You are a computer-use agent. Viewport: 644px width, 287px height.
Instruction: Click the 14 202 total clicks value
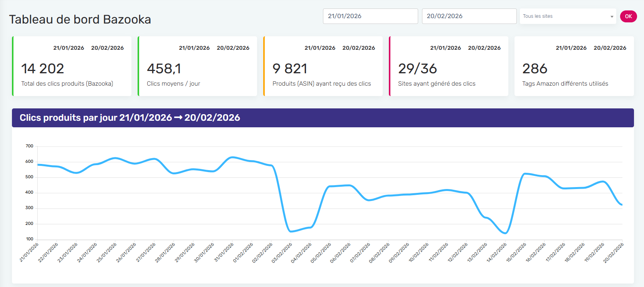43,69
